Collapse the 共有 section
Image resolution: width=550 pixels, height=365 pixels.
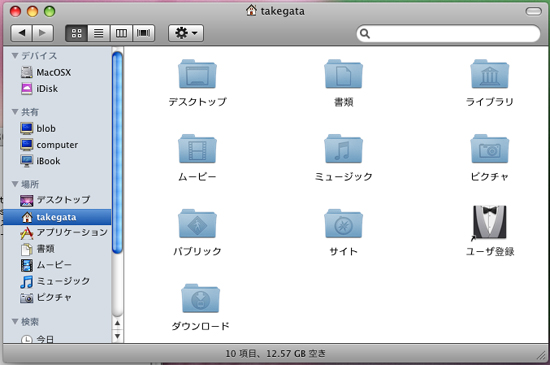pos(15,112)
